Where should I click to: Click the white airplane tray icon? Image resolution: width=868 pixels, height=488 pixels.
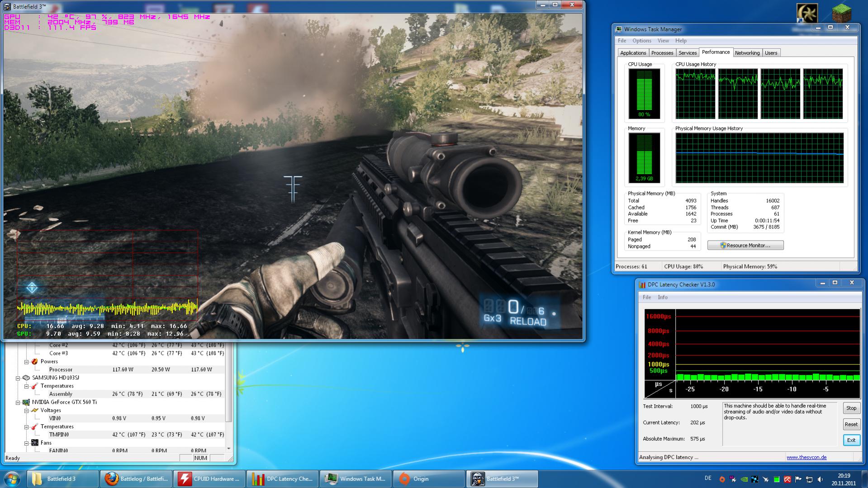point(766,479)
